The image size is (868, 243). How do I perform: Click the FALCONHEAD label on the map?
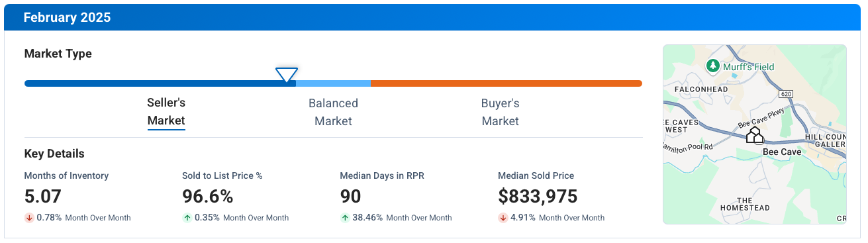(700, 89)
